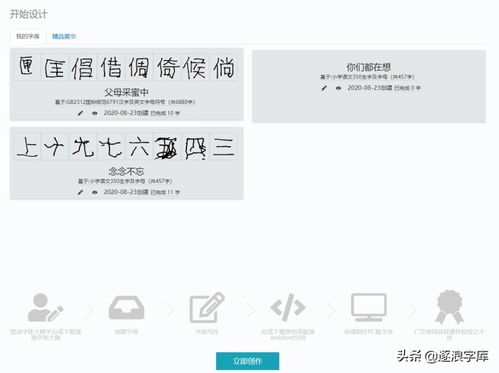This screenshot has height=373, width=499.
Task: Select the handwritten 六 glyph thumbnail
Action: pos(139,147)
